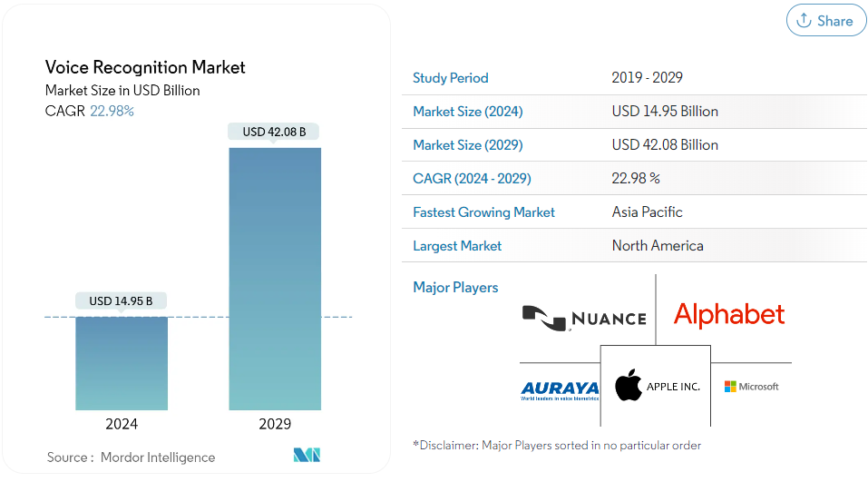This screenshot has width=868, height=482.
Task: Click the 22.98% CAGR value under title
Action: (112, 111)
